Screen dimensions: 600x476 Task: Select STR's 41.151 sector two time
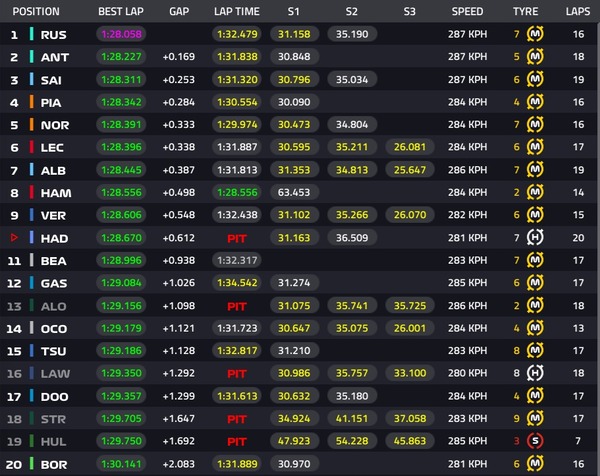point(352,418)
